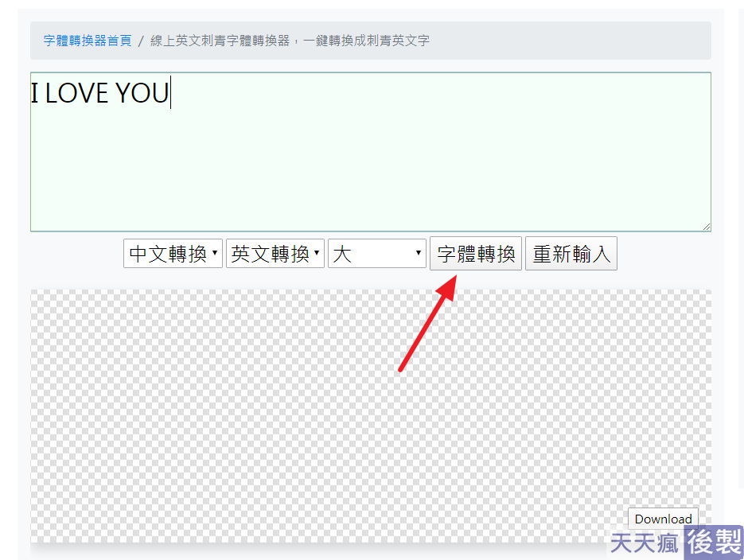Click the 重新輸入 reset button

coord(571,254)
